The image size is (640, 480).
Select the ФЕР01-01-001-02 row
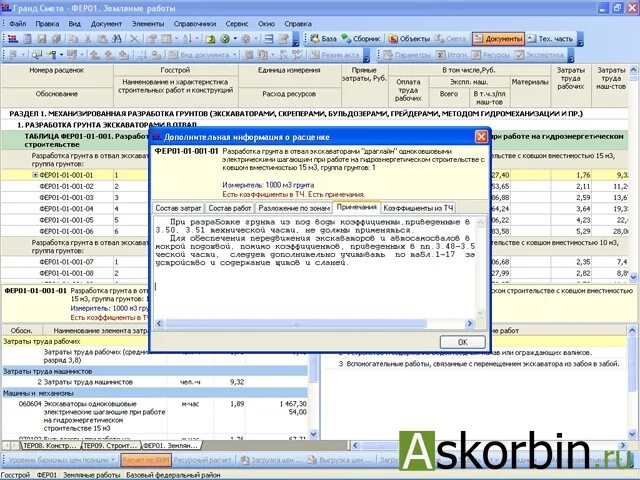tap(66, 186)
